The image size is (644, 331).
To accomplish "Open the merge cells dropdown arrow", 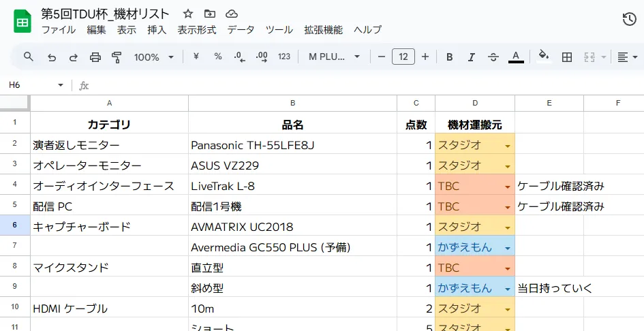I will tap(603, 57).
